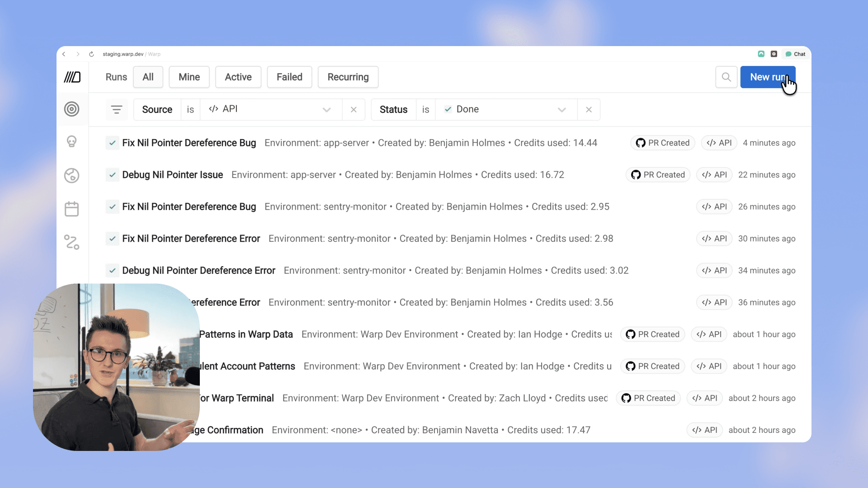Click the workflow path icon in sidebar

pos(72,242)
